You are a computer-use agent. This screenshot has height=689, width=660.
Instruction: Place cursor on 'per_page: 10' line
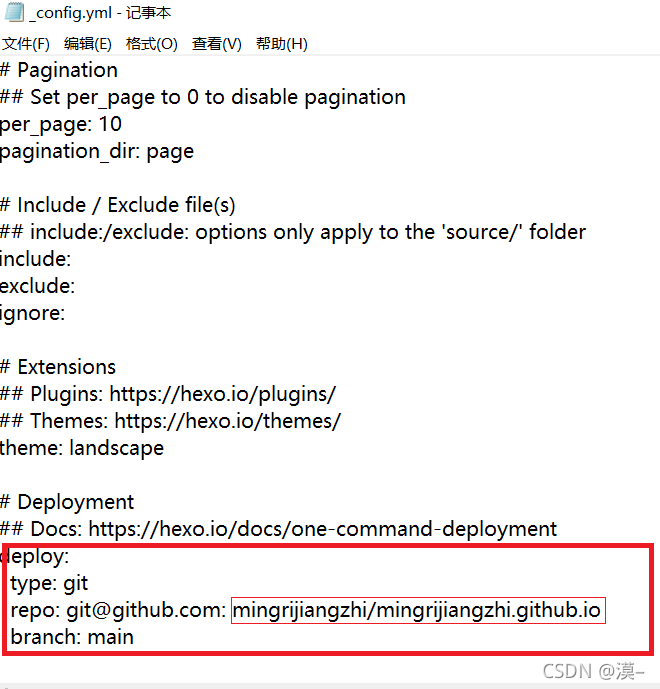[x=61, y=125]
